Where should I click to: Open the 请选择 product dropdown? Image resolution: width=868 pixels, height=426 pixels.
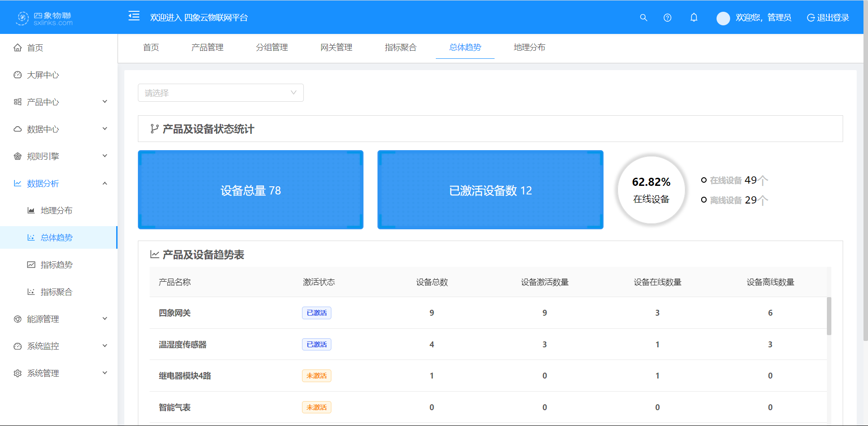(221, 92)
